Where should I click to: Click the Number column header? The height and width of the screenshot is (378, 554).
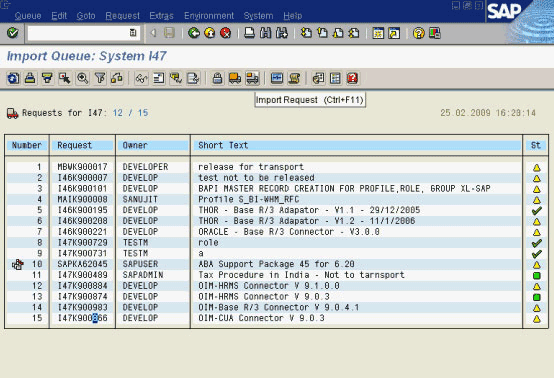pyautogui.click(x=27, y=145)
